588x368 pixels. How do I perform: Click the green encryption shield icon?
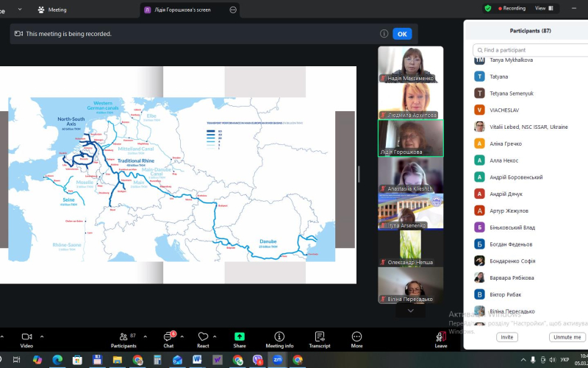pos(488,8)
